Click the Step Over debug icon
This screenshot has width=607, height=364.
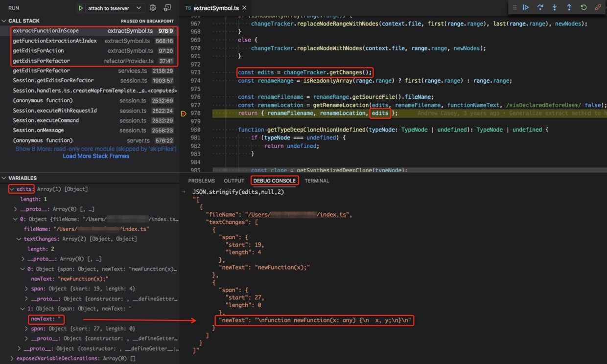click(x=540, y=7)
